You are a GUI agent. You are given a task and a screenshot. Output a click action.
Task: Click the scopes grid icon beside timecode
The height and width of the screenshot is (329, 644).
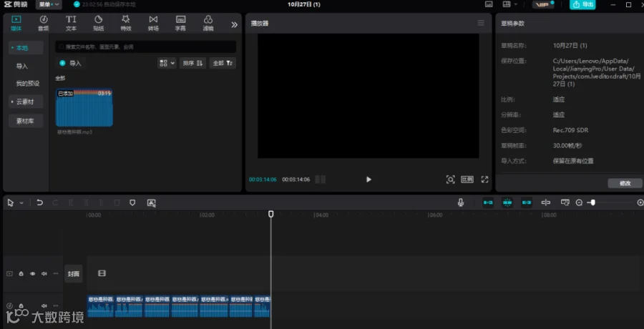point(321,180)
